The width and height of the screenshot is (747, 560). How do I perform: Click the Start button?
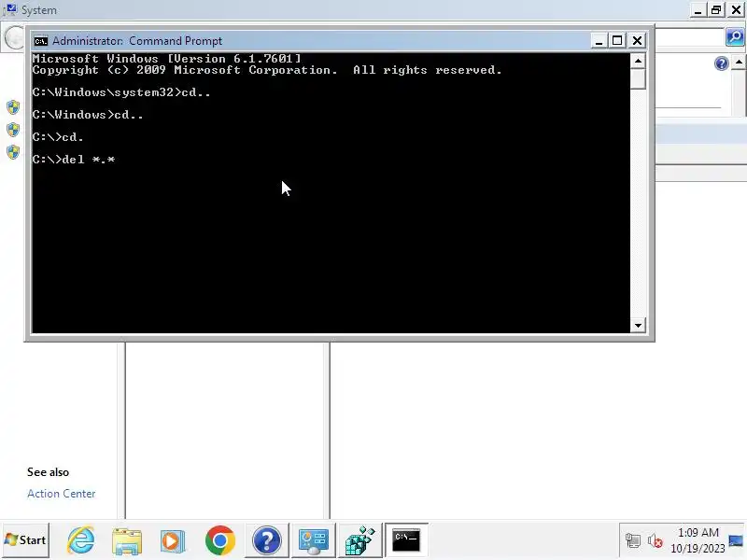click(25, 540)
